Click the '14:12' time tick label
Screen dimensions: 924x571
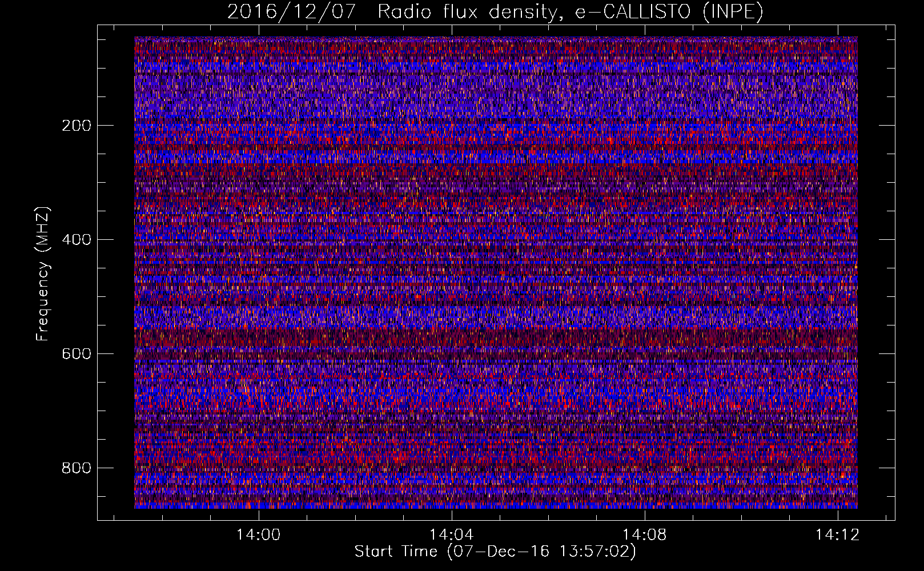[838, 535]
